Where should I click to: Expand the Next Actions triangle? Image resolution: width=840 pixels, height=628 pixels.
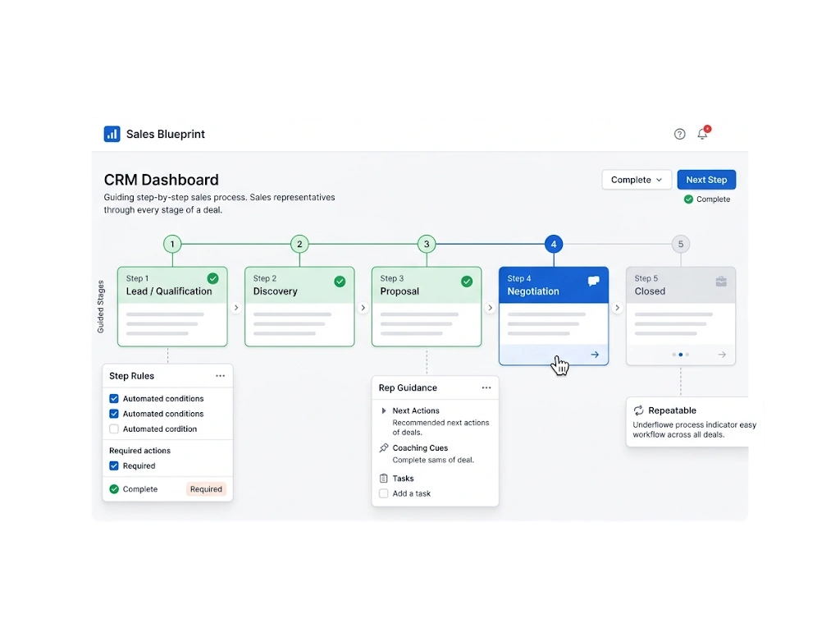[x=384, y=410]
